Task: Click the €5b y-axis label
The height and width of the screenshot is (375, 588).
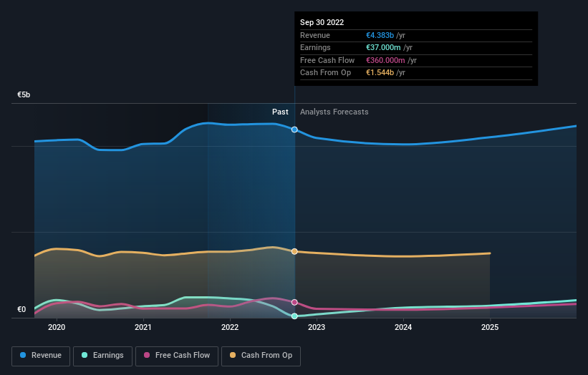Action: point(24,94)
